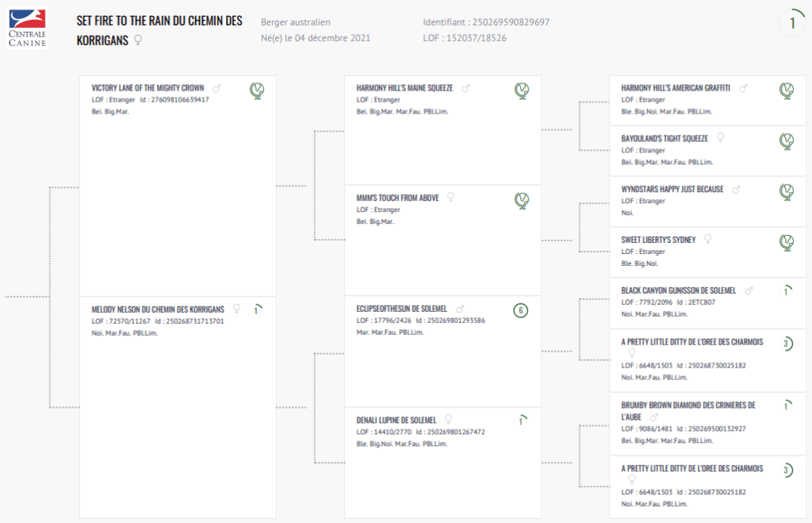The width and height of the screenshot is (812, 523).
Task: Click the green badge icon on Harmony Hill's Maine Squeeze
Action: (522, 90)
